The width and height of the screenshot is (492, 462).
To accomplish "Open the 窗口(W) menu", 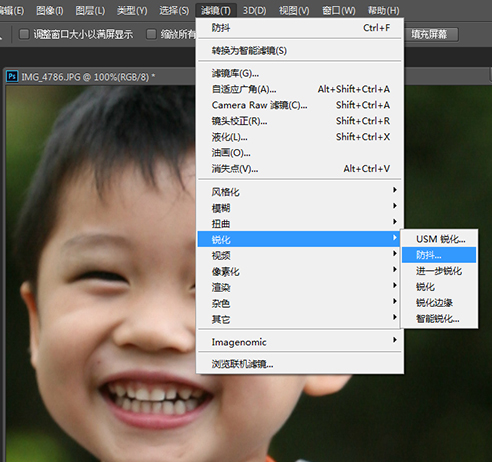I will point(339,11).
